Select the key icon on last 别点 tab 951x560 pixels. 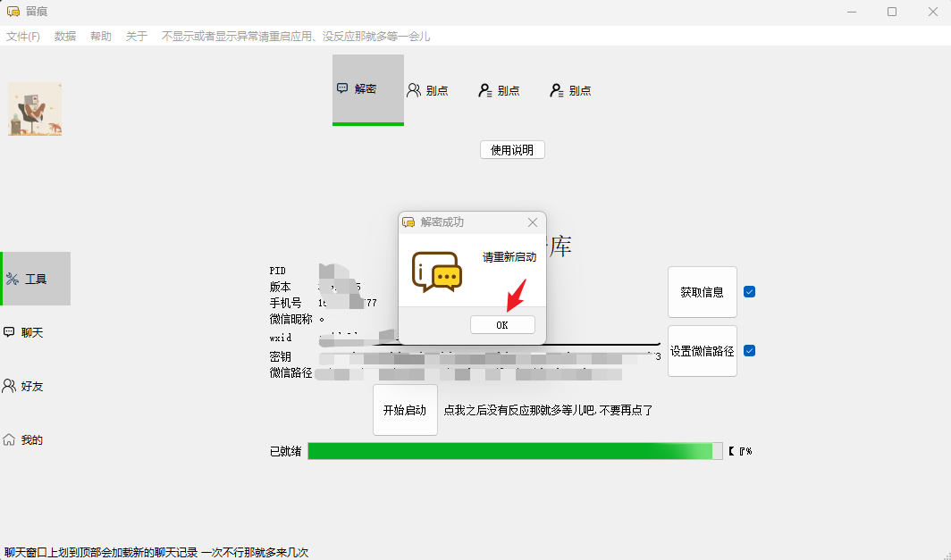pos(558,89)
